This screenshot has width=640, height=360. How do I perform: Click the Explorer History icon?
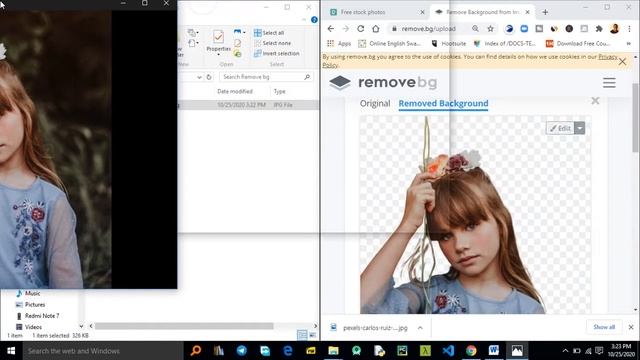point(238,53)
